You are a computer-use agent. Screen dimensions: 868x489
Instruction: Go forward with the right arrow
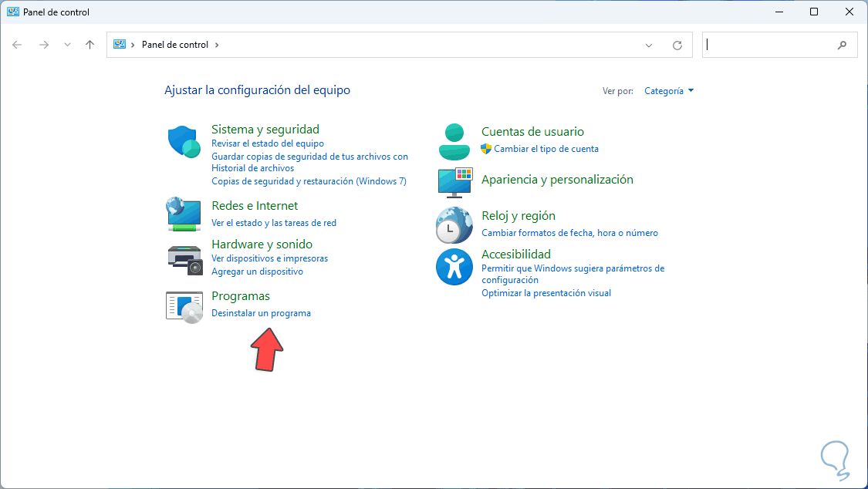[44, 45]
